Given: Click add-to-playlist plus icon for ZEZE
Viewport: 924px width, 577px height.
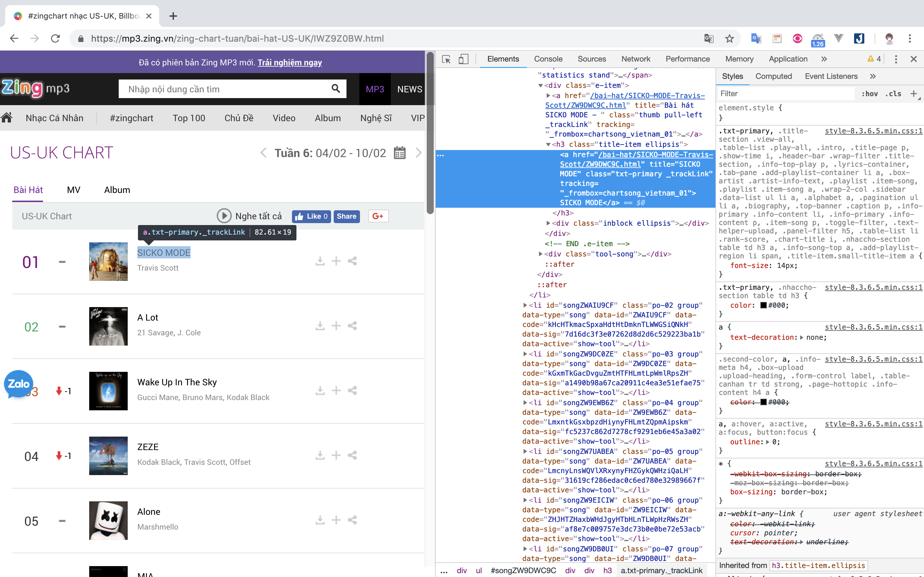Looking at the screenshot, I should (336, 455).
